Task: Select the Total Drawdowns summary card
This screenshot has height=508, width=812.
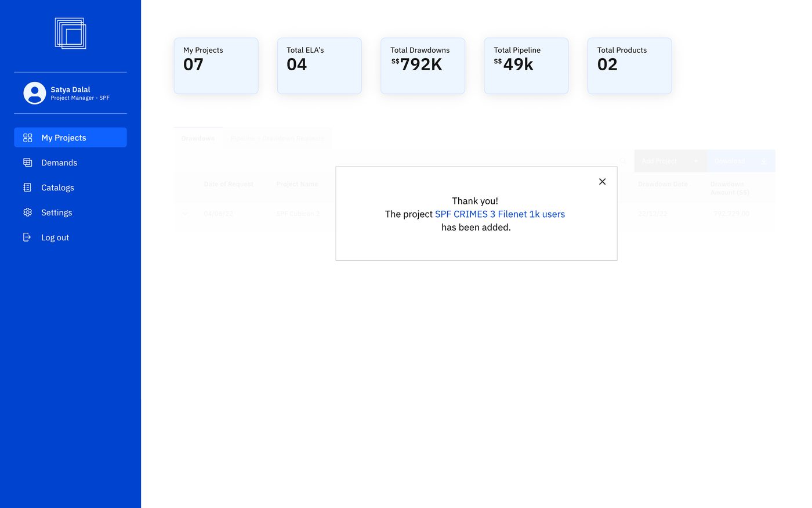Action: click(x=423, y=66)
